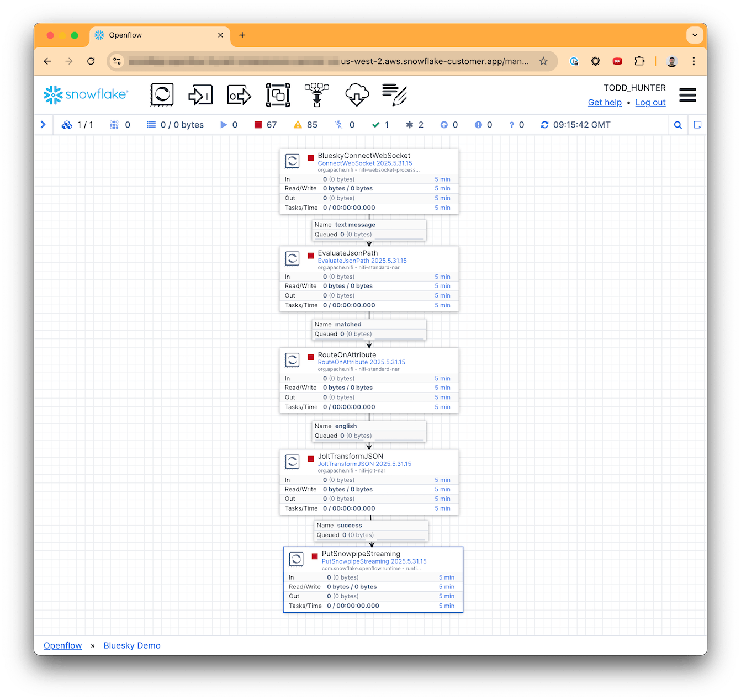This screenshot has width=741, height=700.
Task: Expand the left navigation panel chevron
Action: pyautogui.click(x=43, y=125)
